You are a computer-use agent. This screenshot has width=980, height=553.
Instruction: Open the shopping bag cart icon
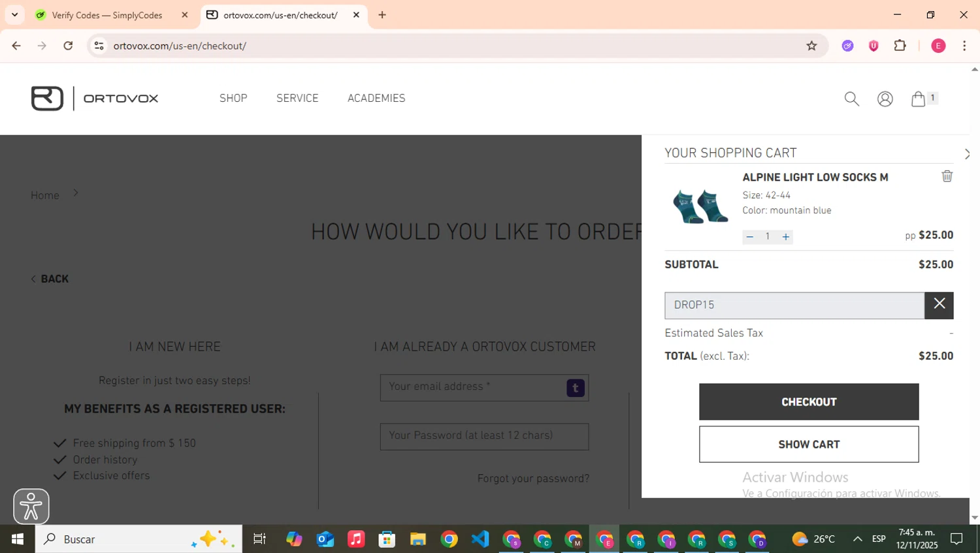919,99
